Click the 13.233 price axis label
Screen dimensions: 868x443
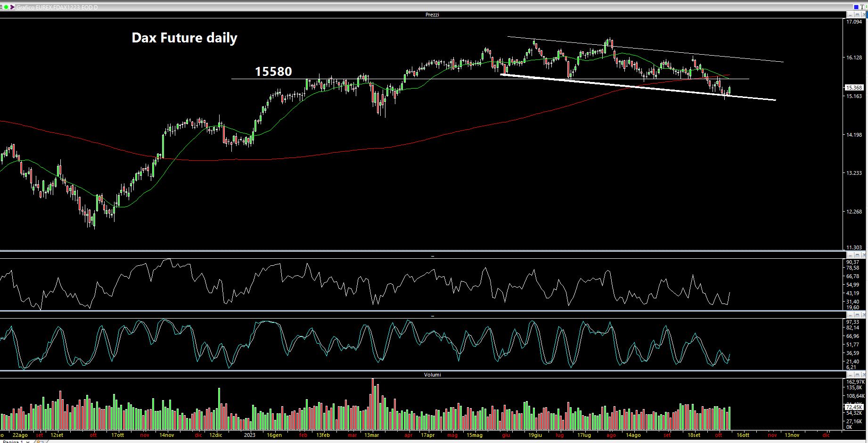(854, 173)
